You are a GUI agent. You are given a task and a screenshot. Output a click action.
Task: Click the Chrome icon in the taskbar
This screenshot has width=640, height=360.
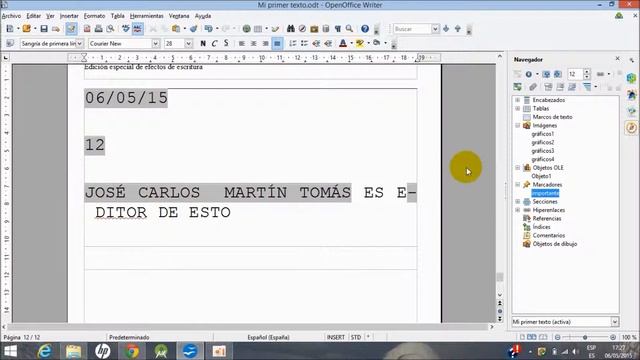131,351
